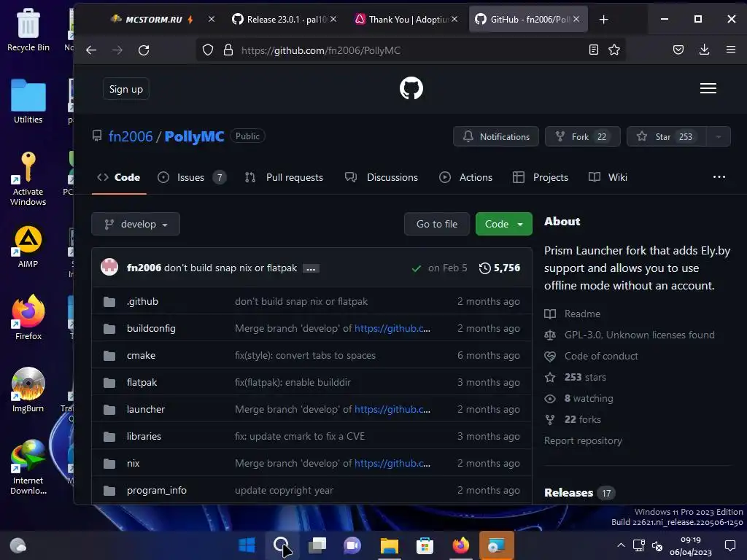This screenshot has width=747, height=560.
Task: Open Task View icon on taskbar
Action: [x=317, y=545]
